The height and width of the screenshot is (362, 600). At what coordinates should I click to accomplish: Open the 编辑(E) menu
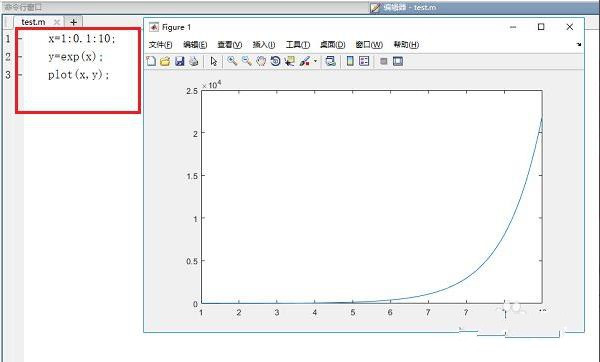(x=195, y=45)
